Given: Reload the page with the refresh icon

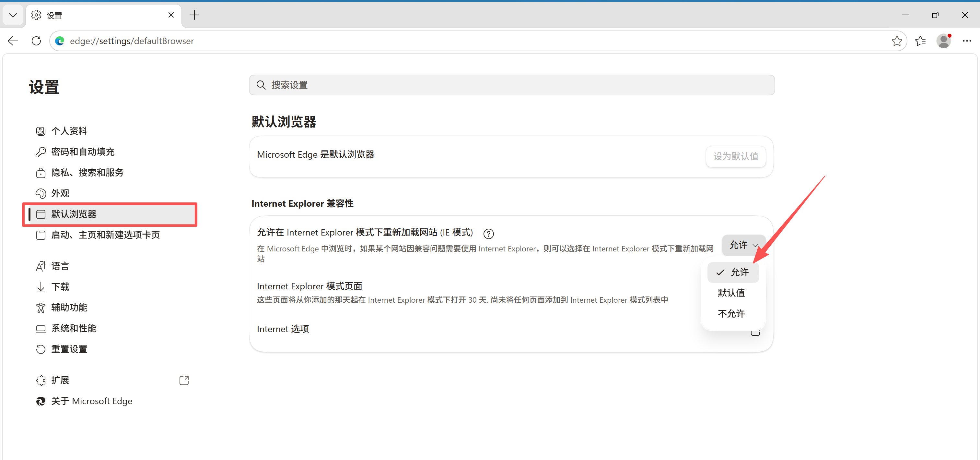Looking at the screenshot, I should tap(36, 41).
